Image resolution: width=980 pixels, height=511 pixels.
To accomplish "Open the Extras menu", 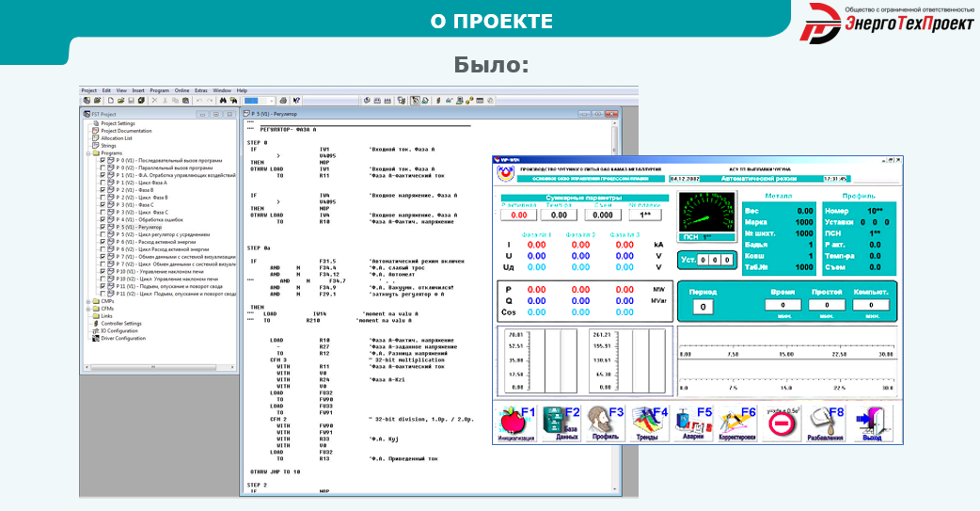I will 200,90.
